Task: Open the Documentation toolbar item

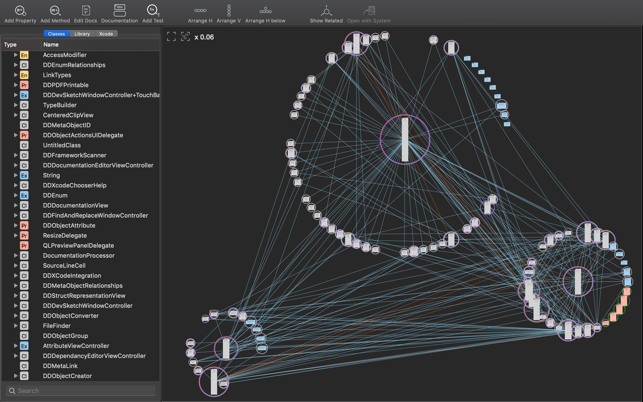Action: coord(119,10)
